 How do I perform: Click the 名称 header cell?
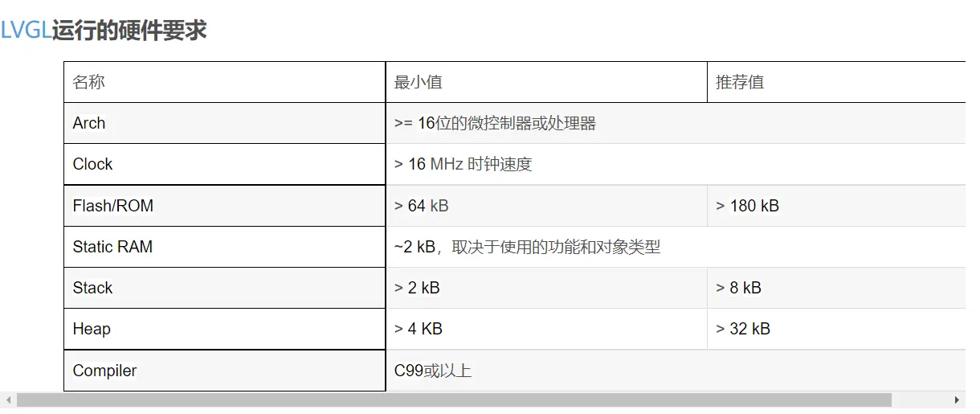pyautogui.click(x=225, y=82)
